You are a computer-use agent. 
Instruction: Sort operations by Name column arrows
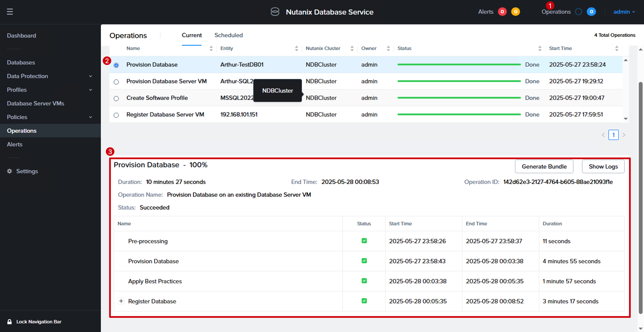(x=211, y=48)
